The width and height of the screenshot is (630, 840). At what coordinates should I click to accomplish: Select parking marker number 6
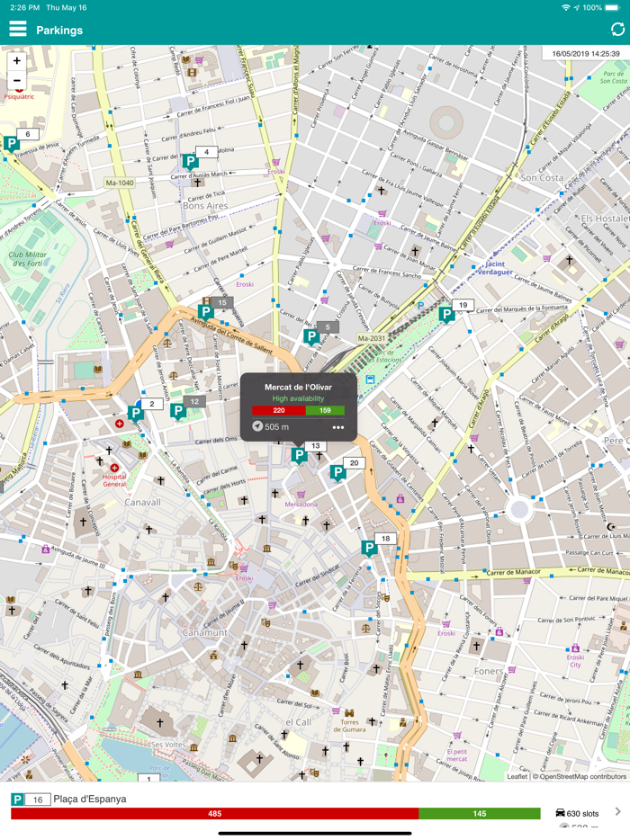(12, 144)
